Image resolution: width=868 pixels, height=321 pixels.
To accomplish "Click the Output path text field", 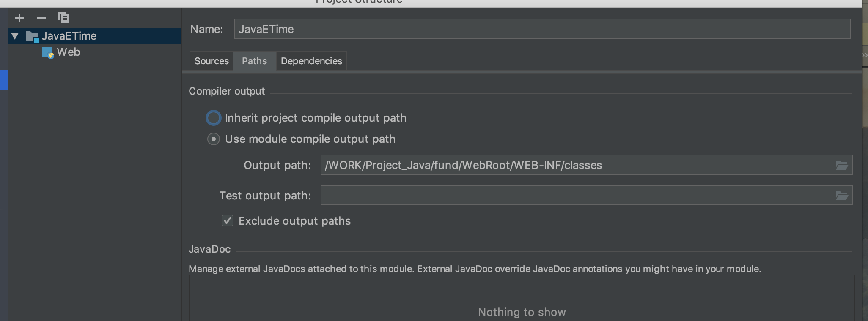I will [575, 165].
